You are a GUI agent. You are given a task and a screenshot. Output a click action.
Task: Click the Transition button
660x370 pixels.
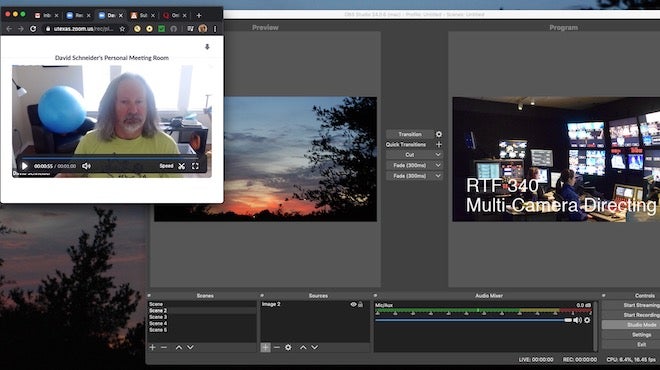point(410,134)
